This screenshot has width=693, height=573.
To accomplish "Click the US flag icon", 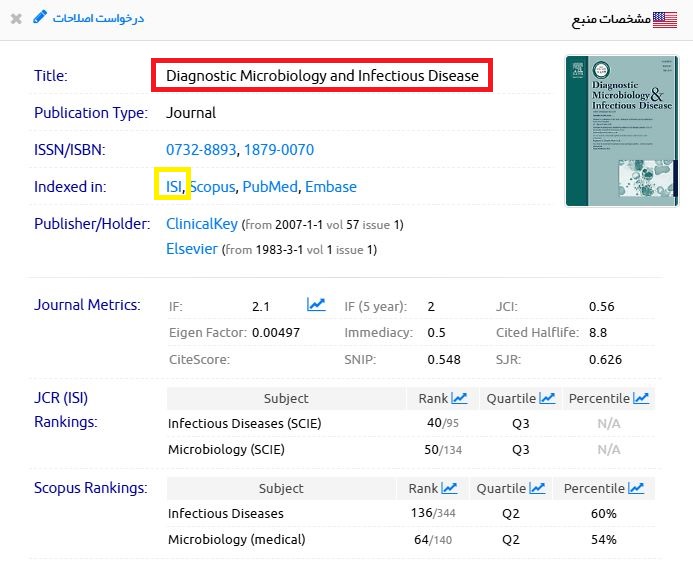I will click(665, 19).
